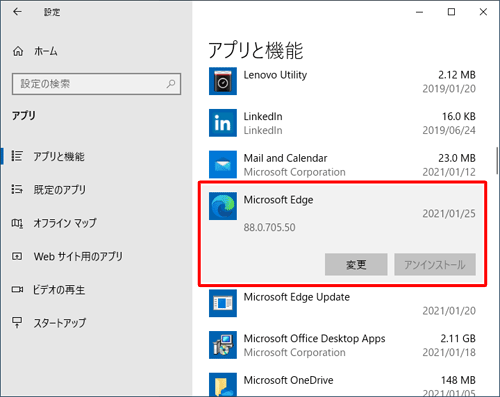Select the スタートアップ icon
The height and width of the screenshot is (397, 500).
(x=17, y=322)
